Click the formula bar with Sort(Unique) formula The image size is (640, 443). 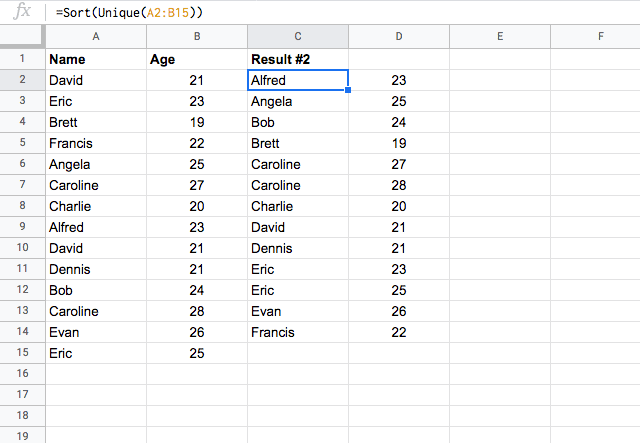point(343,12)
